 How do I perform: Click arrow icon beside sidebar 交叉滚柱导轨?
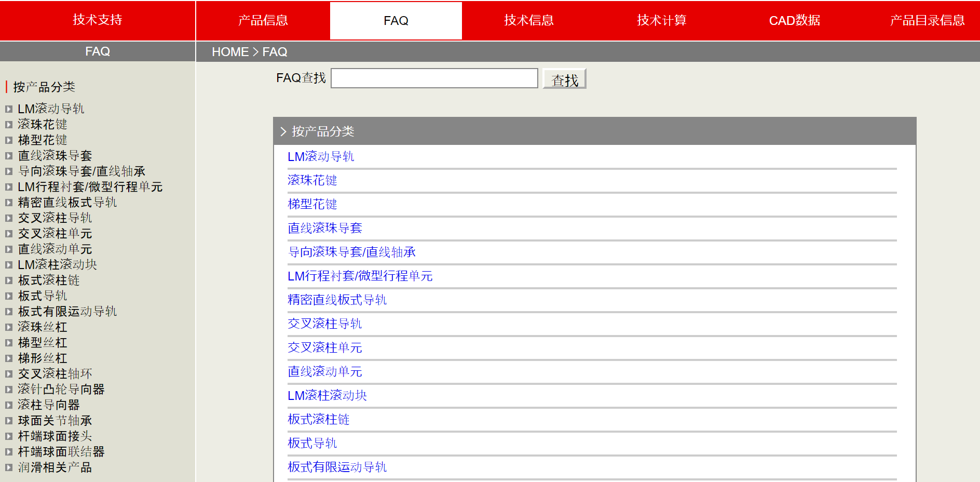tap(9, 218)
